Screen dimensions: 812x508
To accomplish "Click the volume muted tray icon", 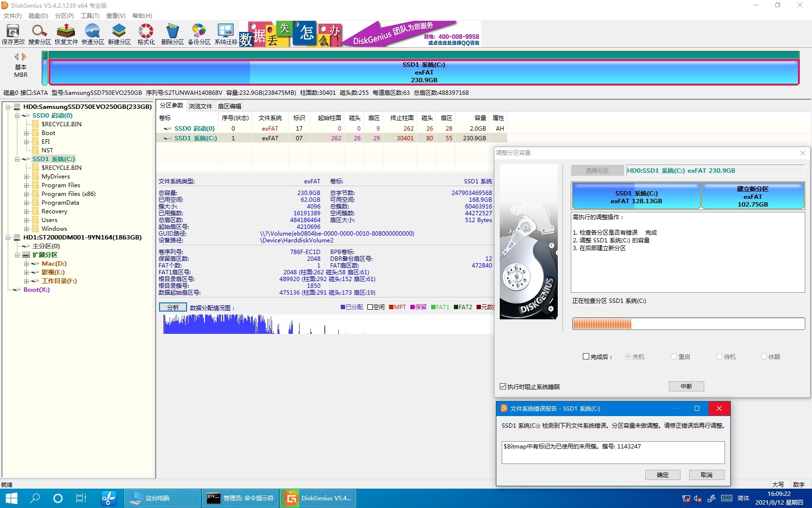I will pos(697,498).
